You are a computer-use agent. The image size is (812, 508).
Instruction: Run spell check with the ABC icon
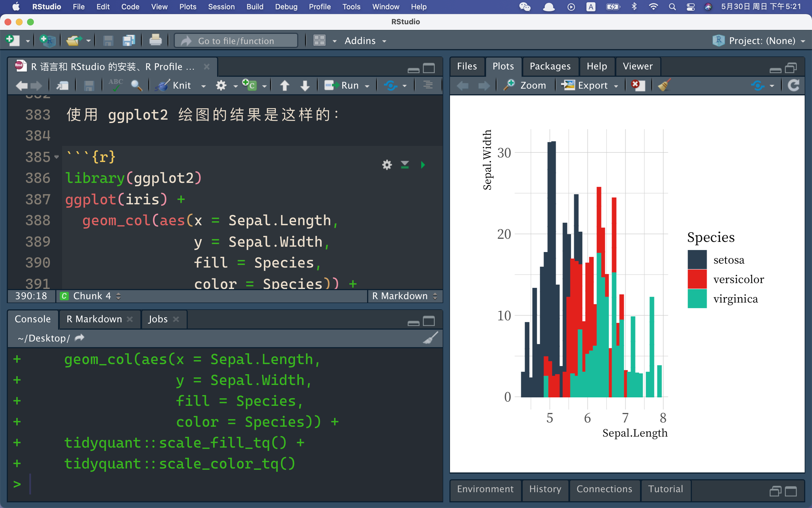[x=115, y=85]
